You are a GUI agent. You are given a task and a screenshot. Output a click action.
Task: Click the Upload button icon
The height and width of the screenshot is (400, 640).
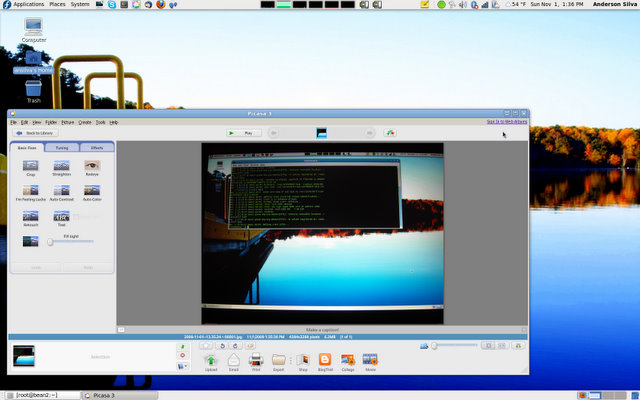[x=211, y=360]
